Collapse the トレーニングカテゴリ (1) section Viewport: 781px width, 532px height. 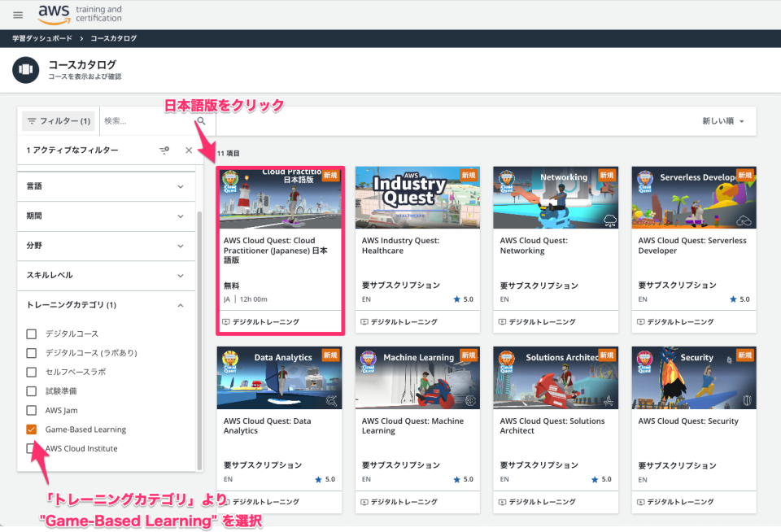coord(106,305)
